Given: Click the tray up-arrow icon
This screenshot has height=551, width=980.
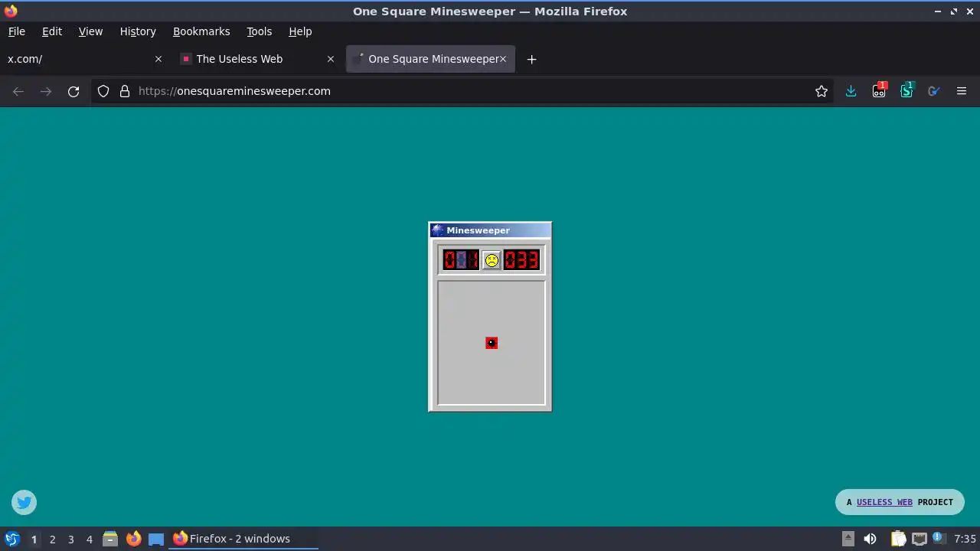Looking at the screenshot, I should point(848,539).
